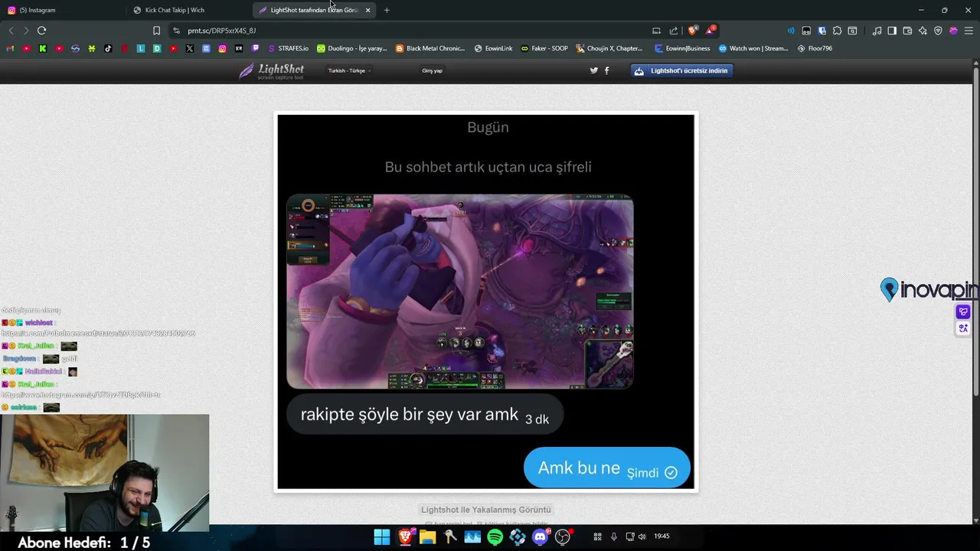Click the browser forward arrow
Viewport: 980px width, 551px height.
coord(26,31)
